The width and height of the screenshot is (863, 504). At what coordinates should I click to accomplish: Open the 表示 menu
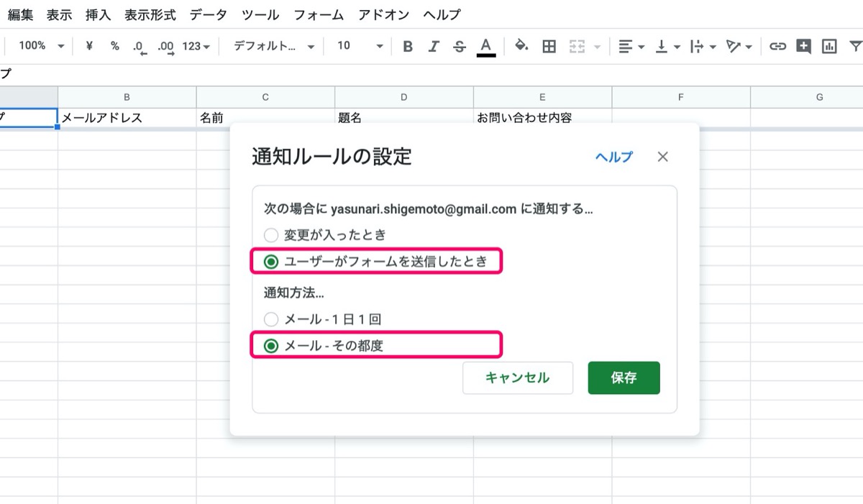point(59,14)
